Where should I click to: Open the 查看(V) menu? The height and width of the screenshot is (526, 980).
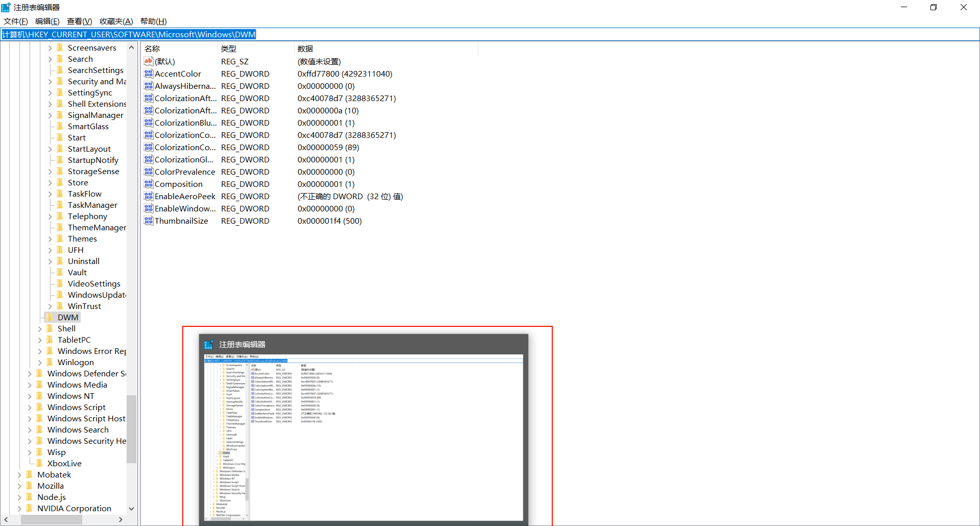coord(80,21)
